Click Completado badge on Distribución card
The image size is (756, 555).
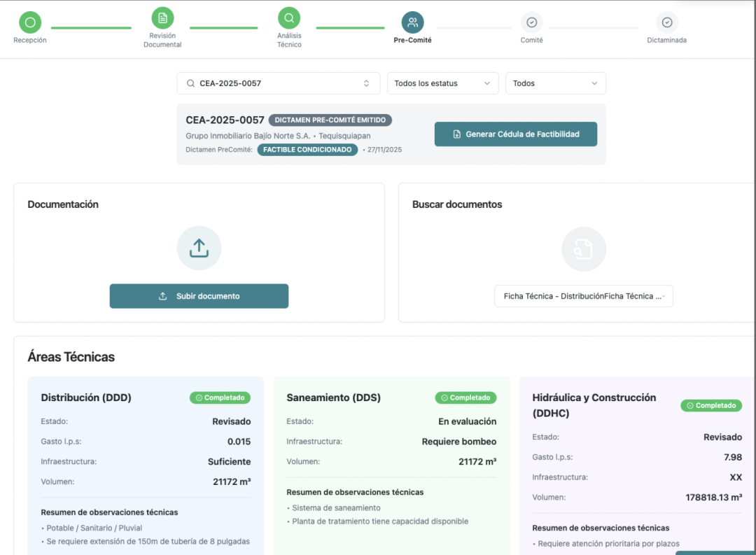tap(220, 398)
